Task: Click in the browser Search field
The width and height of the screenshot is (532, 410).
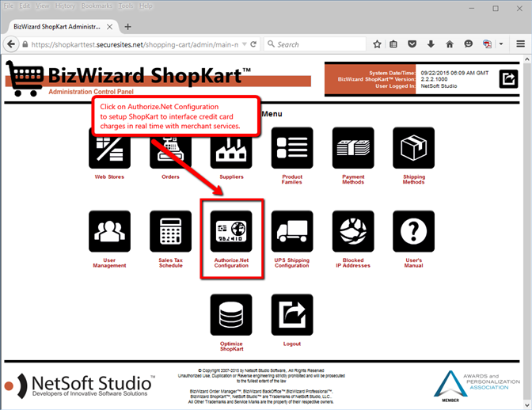Action: click(315, 44)
